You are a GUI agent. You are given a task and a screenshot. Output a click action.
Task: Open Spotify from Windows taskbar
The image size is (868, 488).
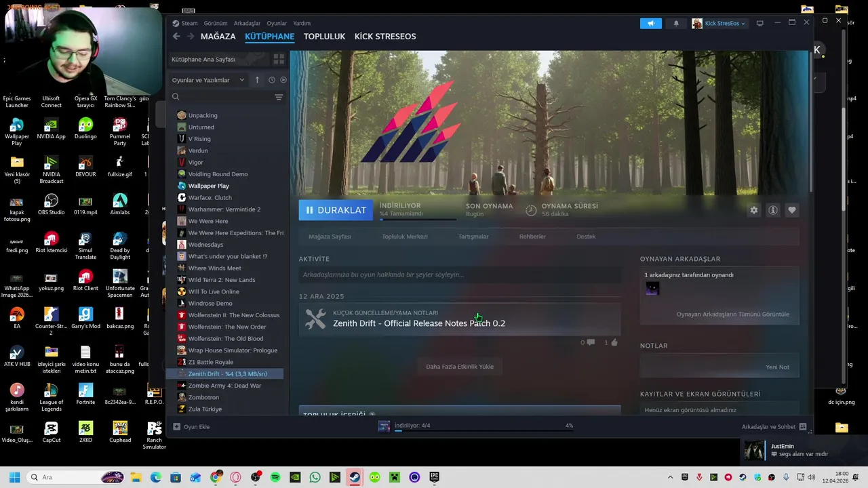pos(275,477)
